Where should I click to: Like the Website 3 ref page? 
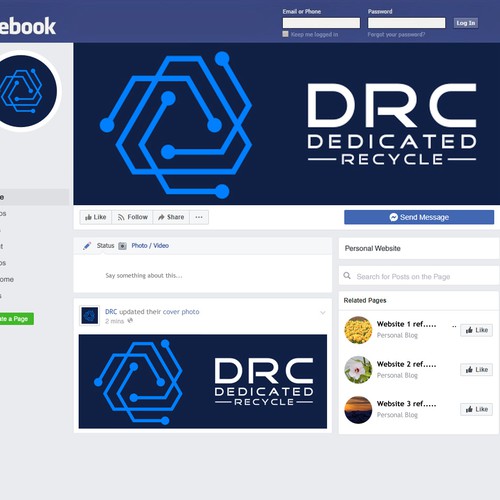(x=477, y=409)
